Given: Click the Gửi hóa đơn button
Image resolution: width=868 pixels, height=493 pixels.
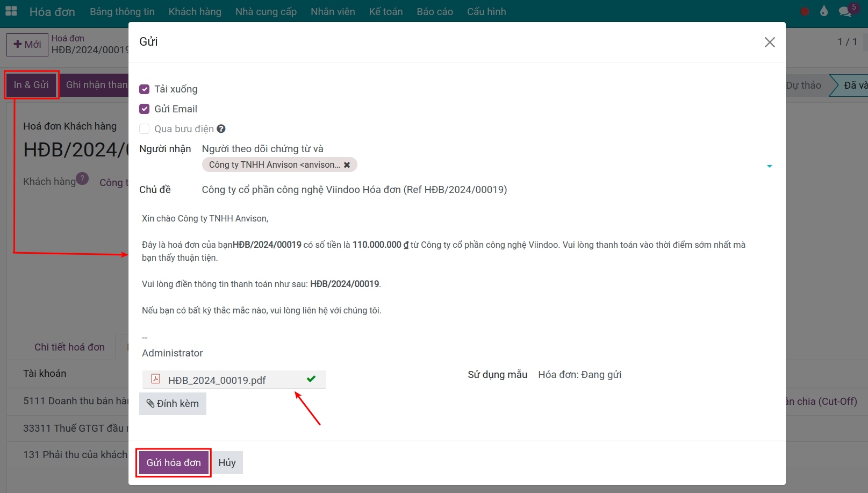Looking at the screenshot, I should 173,462.
